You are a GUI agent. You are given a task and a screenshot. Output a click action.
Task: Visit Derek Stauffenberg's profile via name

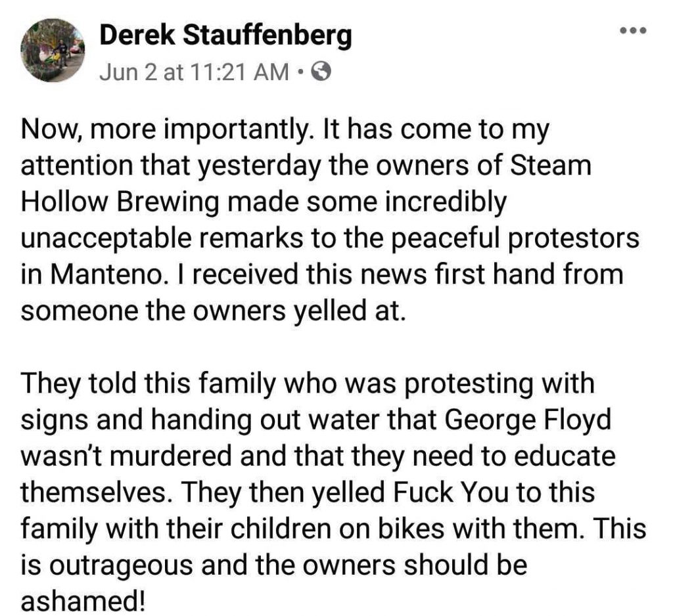[226, 35]
